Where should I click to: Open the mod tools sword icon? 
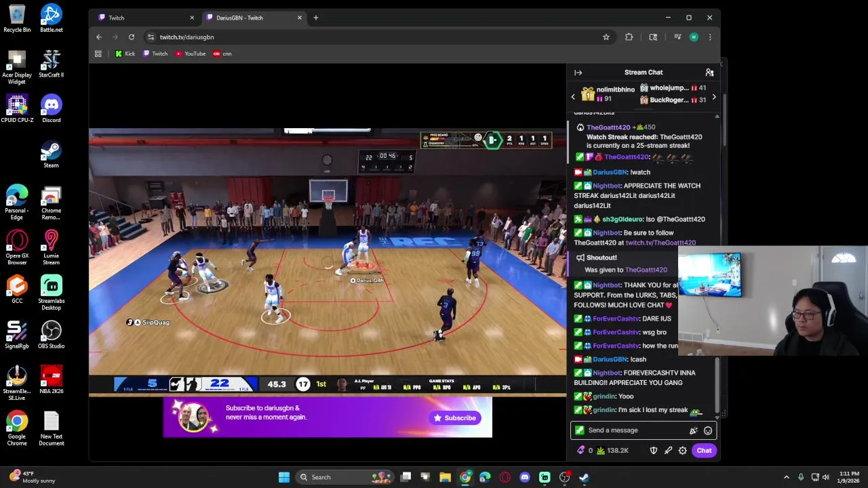click(x=668, y=450)
